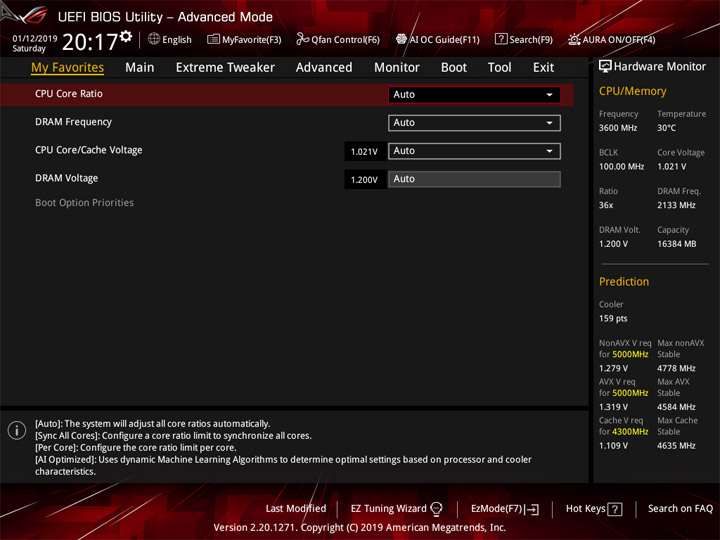Click the 3600 MHz frequency value
Viewport: 720px width, 540px height.
pyautogui.click(x=618, y=128)
